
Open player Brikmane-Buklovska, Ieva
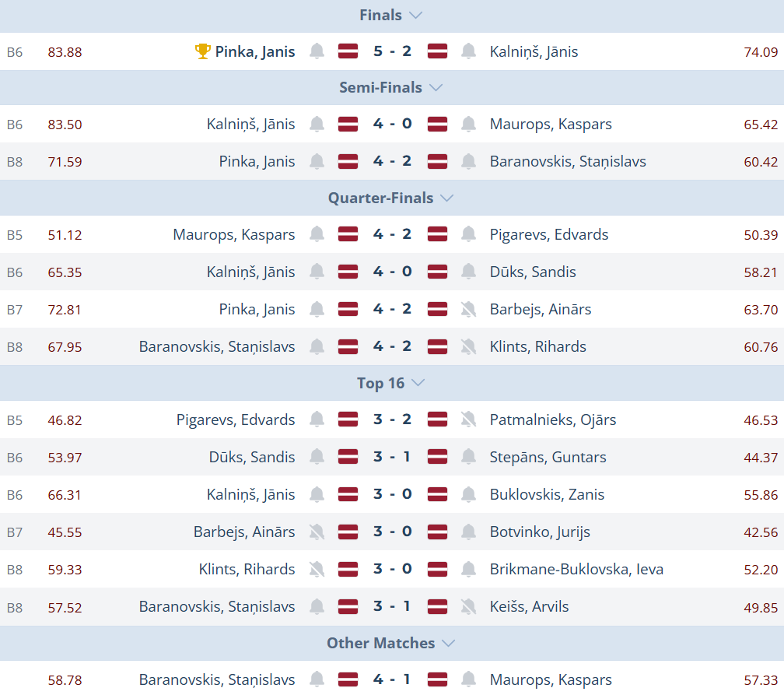tap(576, 569)
